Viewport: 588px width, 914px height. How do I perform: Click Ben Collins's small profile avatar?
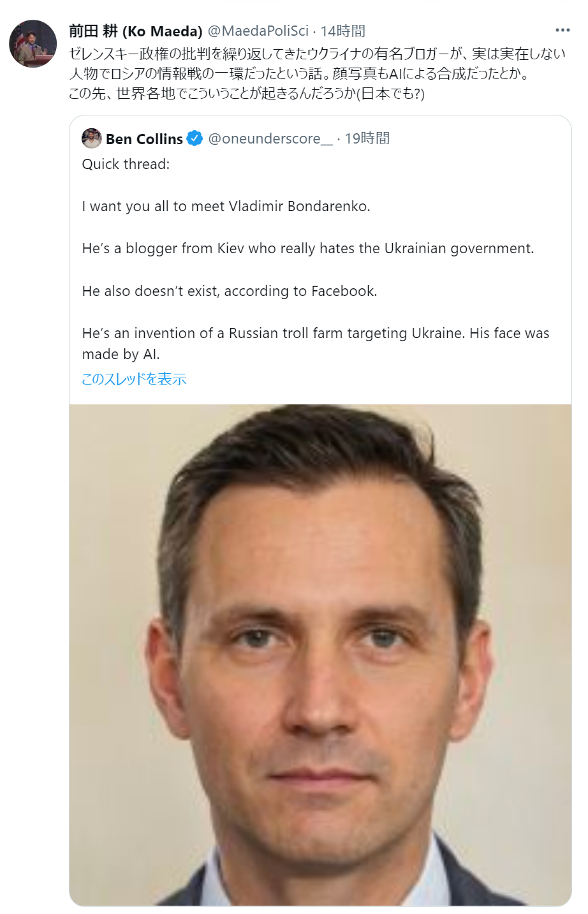[x=92, y=138]
